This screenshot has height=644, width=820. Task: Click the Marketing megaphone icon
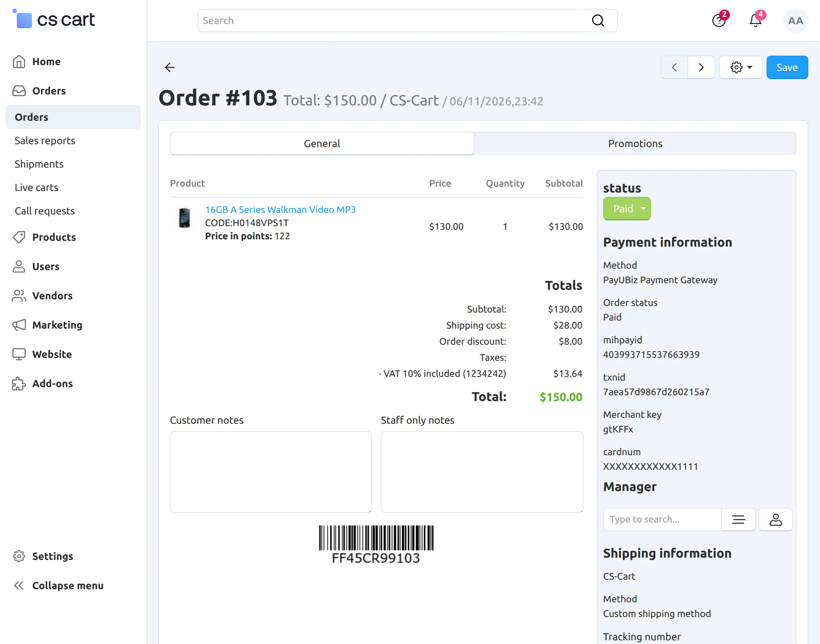click(x=19, y=325)
